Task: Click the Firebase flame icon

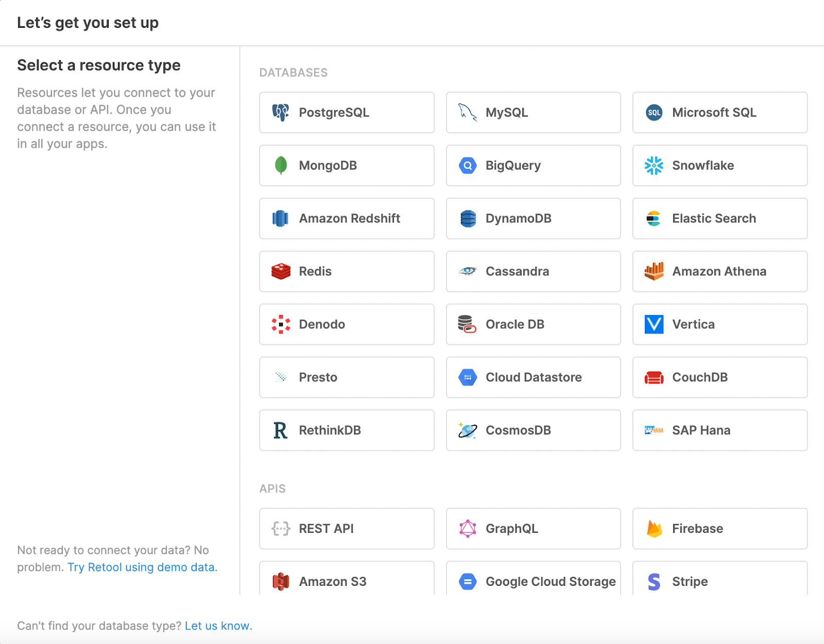Action: (654, 529)
